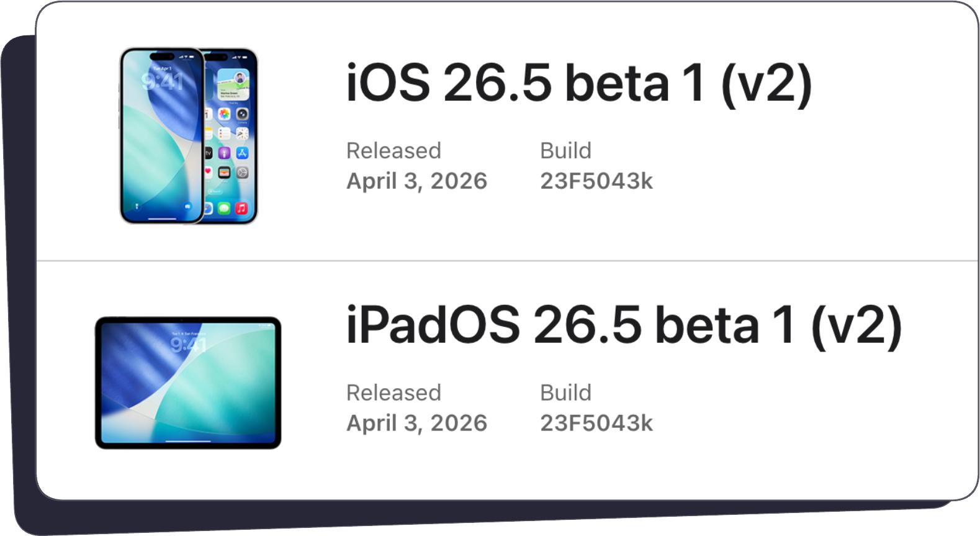
Task: Open the Wallet app icon on iPhone
Action: pyautogui.click(x=224, y=172)
